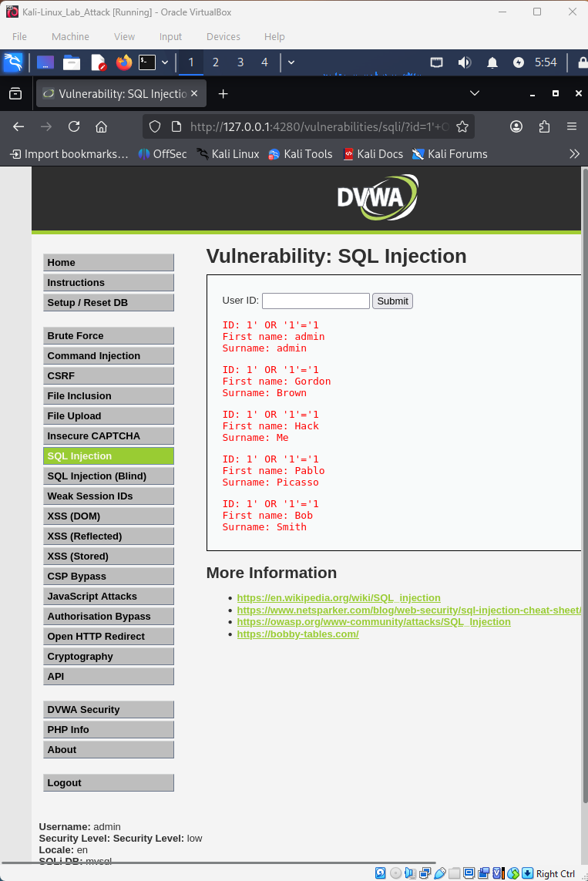The width and height of the screenshot is (588, 881).
Task: Open the file manager icon in Kali panel
Action: [72, 62]
